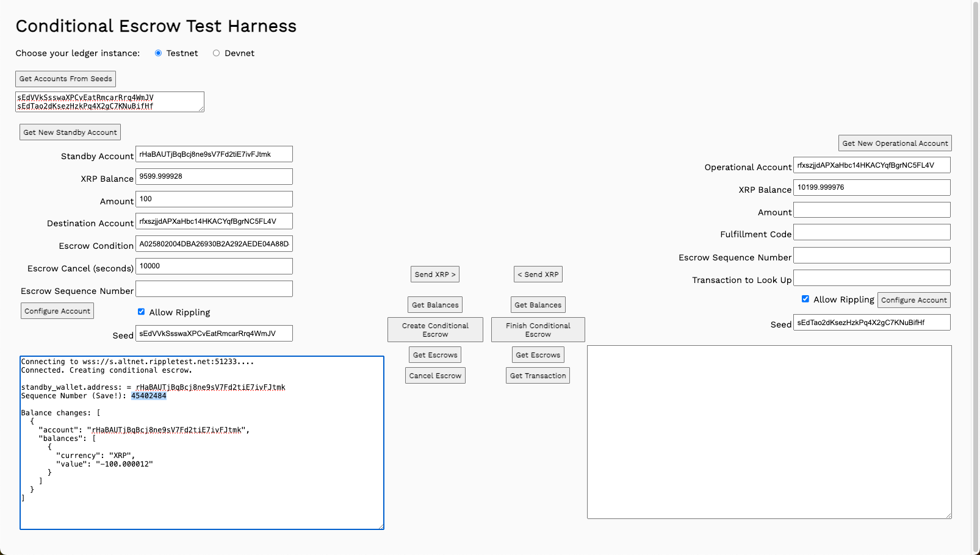The height and width of the screenshot is (555, 980).
Task: Click inside the Fulfillment Code field
Action: (x=871, y=232)
